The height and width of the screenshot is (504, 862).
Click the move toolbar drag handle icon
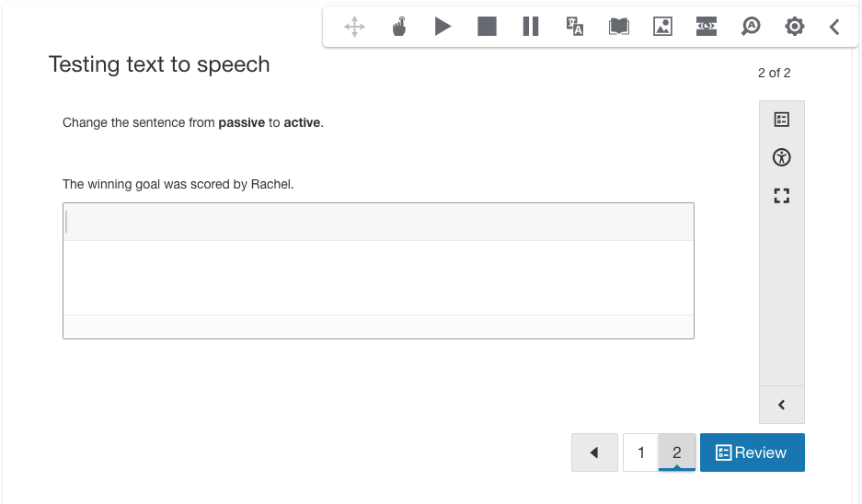coord(354,28)
